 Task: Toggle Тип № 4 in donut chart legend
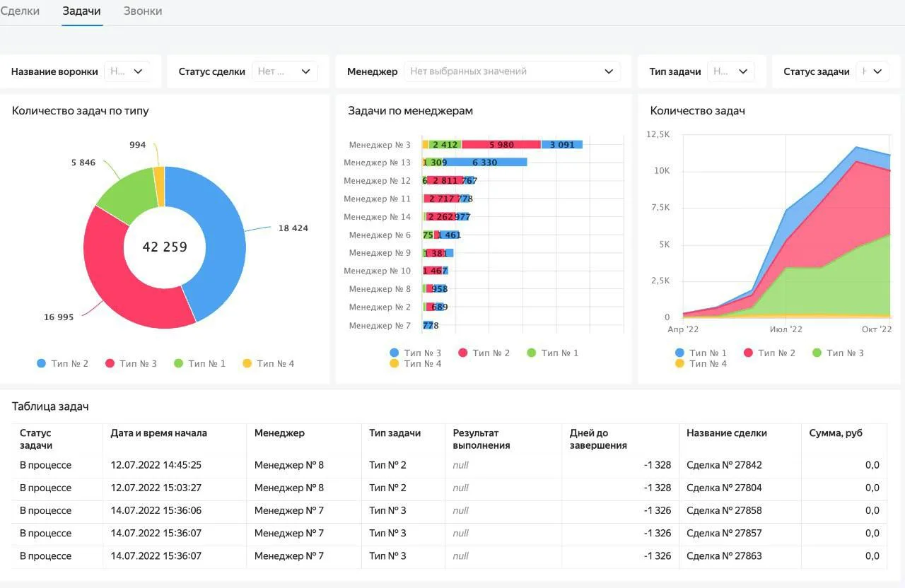(x=268, y=363)
